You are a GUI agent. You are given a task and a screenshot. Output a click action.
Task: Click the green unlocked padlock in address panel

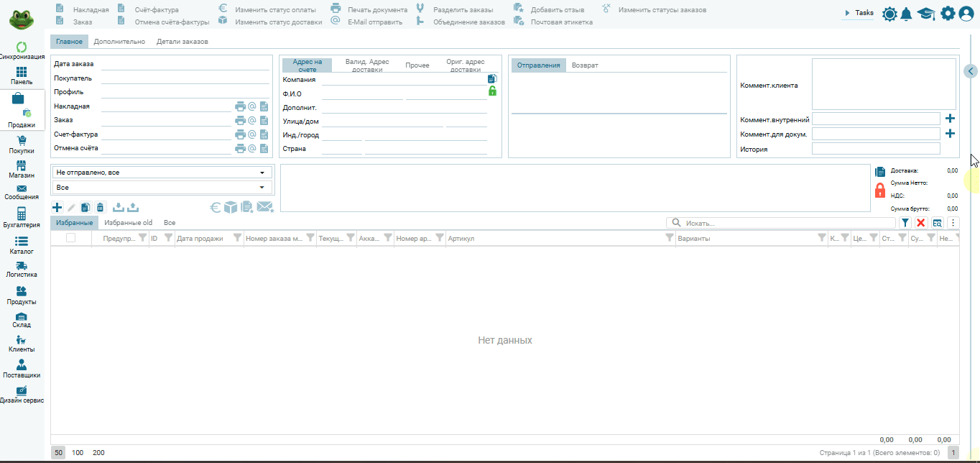pos(492,91)
